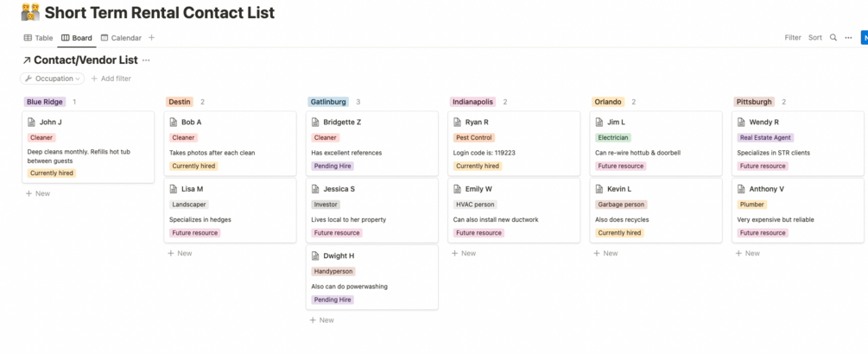
Task: Click the plus icon to add a view
Action: pyautogui.click(x=152, y=38)
